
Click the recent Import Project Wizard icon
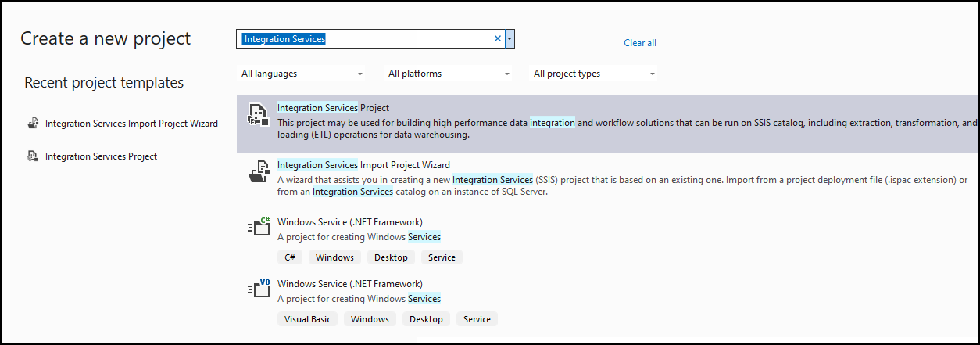(x=33, y=124)
